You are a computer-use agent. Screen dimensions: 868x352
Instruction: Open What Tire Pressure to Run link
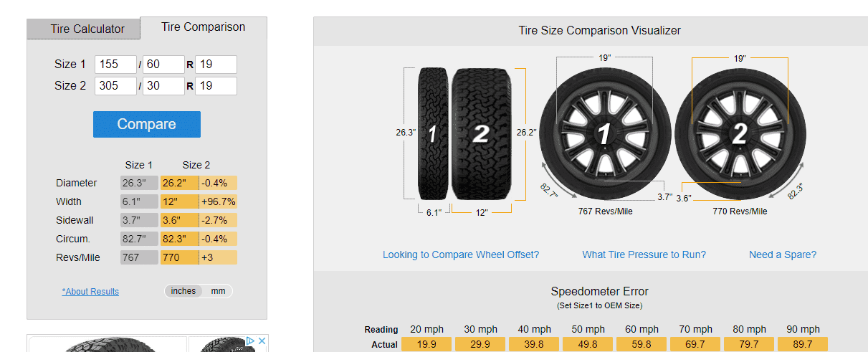pyautogui.click(x=644, y=255)
